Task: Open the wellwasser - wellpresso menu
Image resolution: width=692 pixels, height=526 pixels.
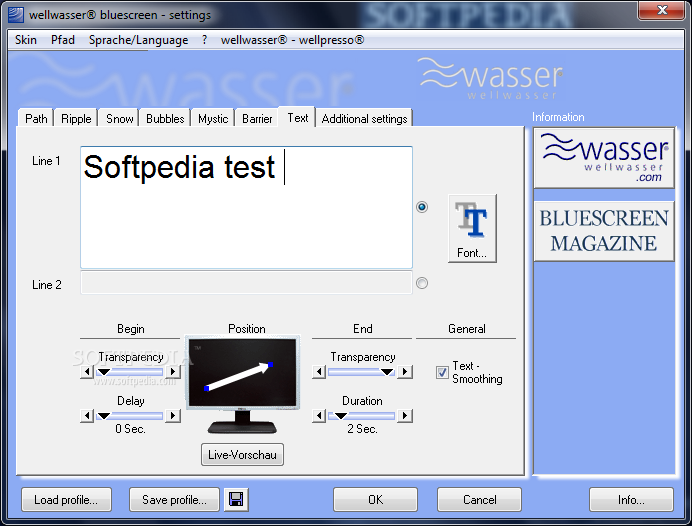Action: [x=292, y=40]
